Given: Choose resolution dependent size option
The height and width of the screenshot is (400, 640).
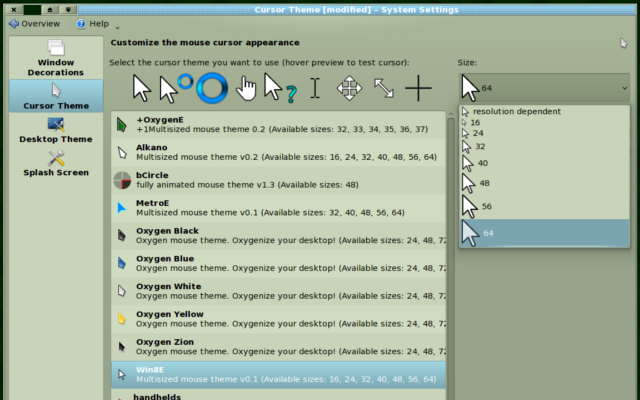Looking at the screenshot, I should [x=544, y=111].
